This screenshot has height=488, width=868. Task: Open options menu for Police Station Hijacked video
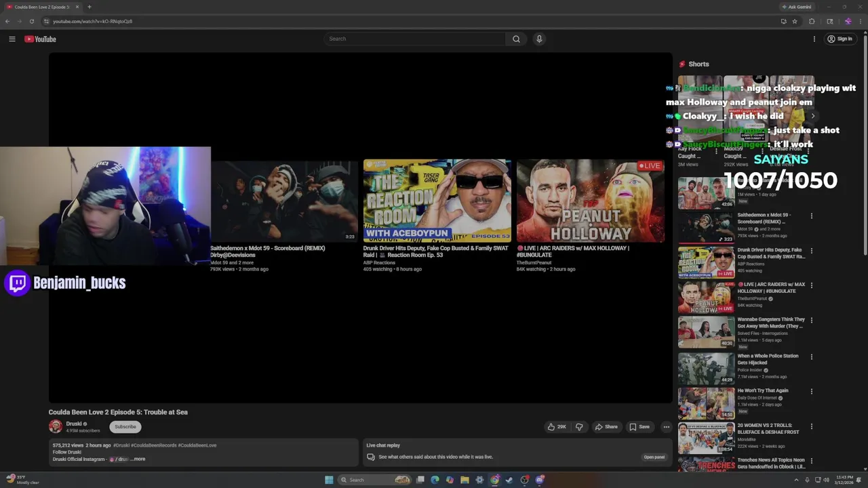tap(811, 357)
